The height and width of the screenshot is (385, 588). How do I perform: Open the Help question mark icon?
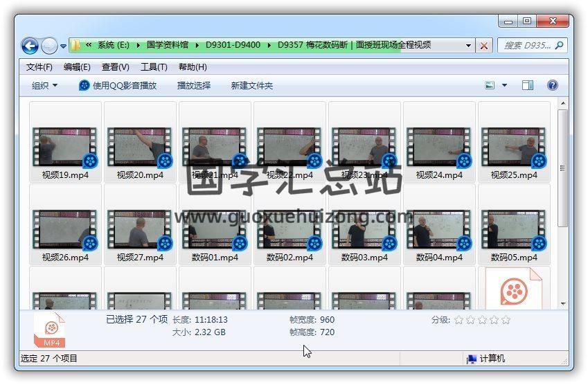tap(552, 86)
